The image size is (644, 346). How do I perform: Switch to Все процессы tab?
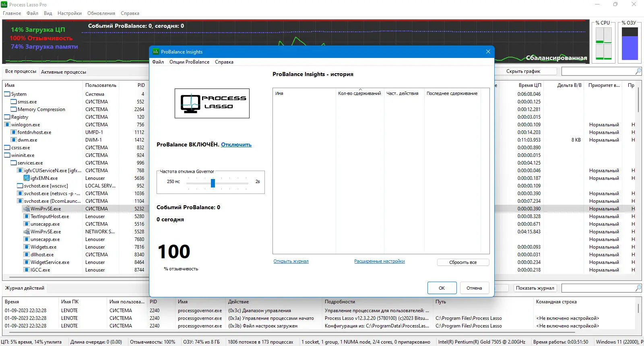tap(21, 71)
